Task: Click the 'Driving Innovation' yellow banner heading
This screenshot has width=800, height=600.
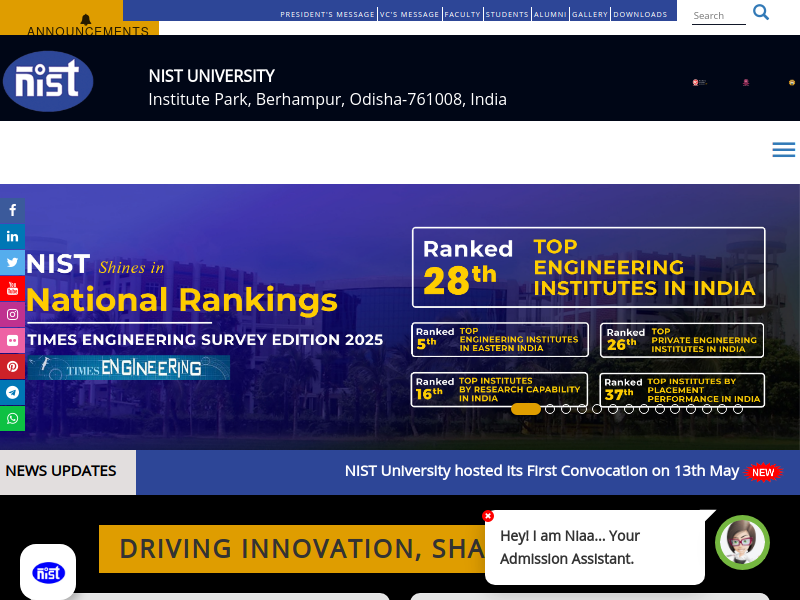Action: click(292, 549)
